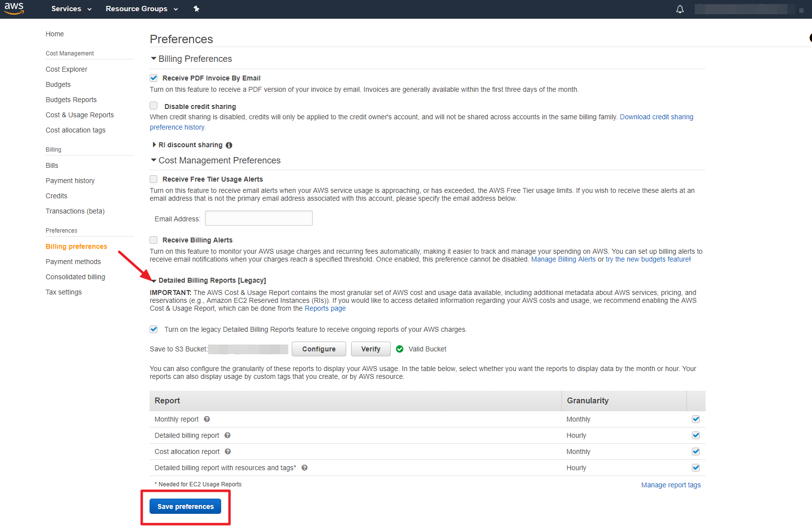
Task: Click the Save preferences button
Action: point(185,506)
